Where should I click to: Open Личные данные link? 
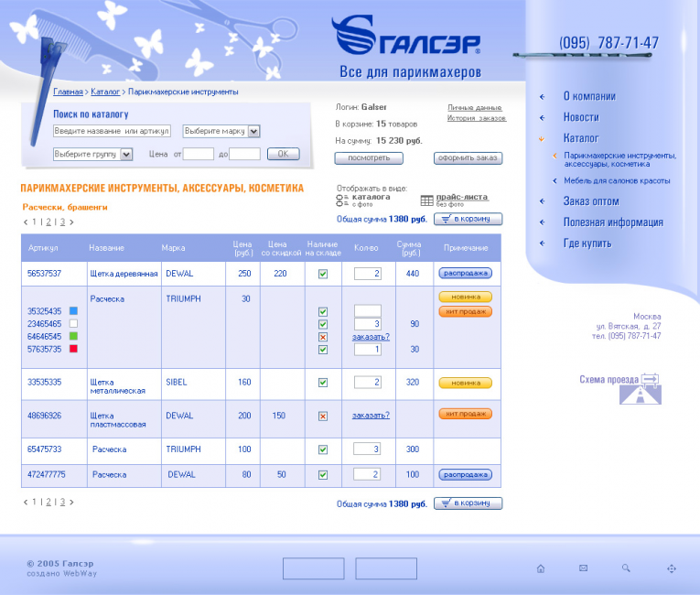click(475, 108)
